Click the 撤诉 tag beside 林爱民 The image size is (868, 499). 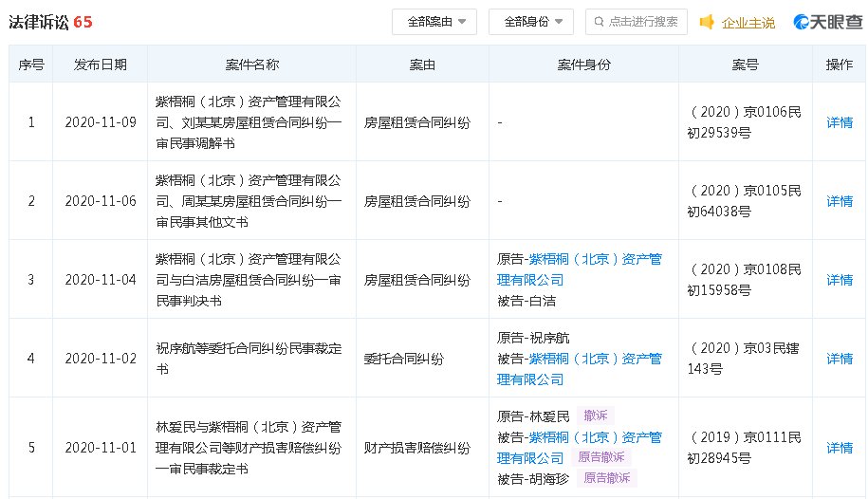(596, 416)
